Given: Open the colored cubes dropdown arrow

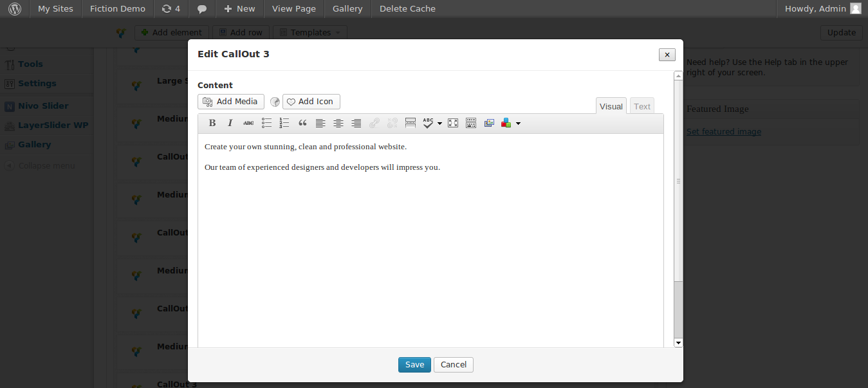Looking at the screenshot, I should (x=518, y=123).
